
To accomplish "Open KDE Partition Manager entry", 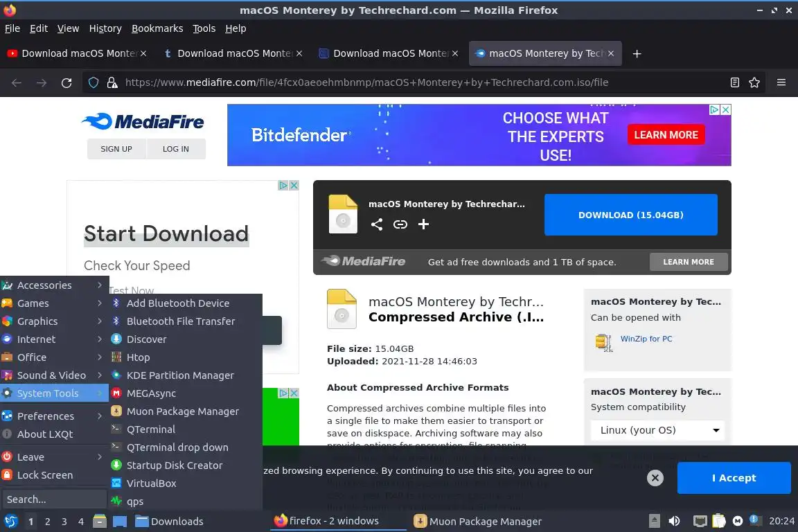I will (185, 375).
